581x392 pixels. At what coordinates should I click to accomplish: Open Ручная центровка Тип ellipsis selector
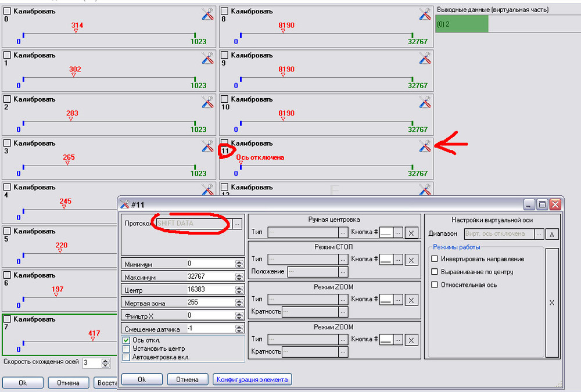click(343, 232)
